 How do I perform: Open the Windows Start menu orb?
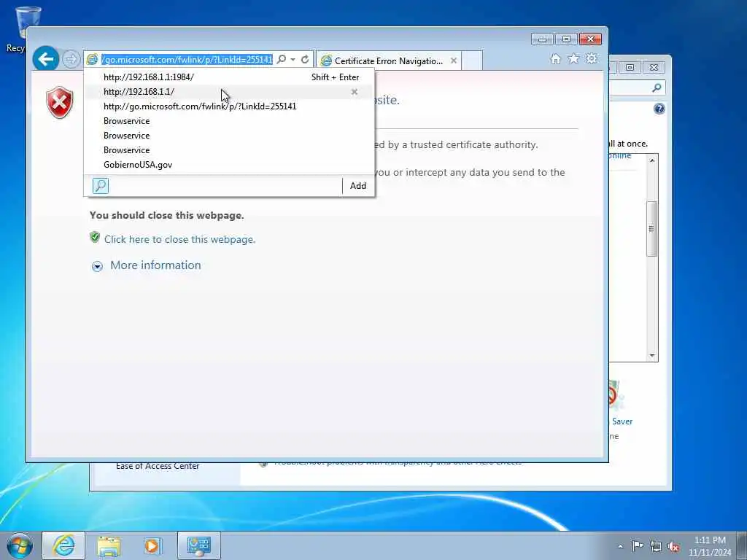point(20,545)
